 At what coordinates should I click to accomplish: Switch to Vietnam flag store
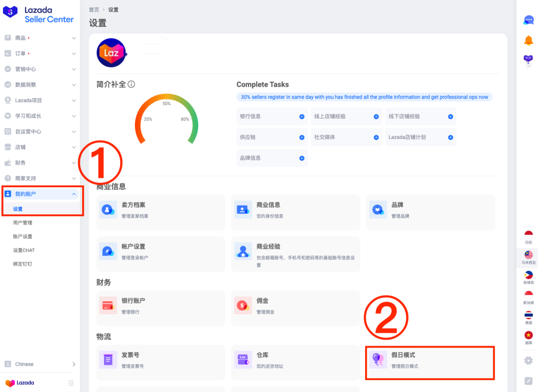click(x=529, y=337)
